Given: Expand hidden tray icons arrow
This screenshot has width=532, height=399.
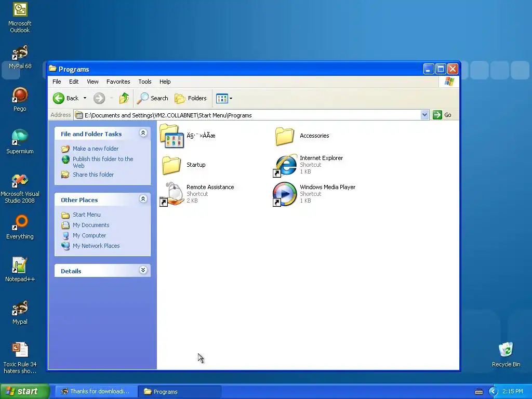Looking at the screenshot, I should click(493, 392).
